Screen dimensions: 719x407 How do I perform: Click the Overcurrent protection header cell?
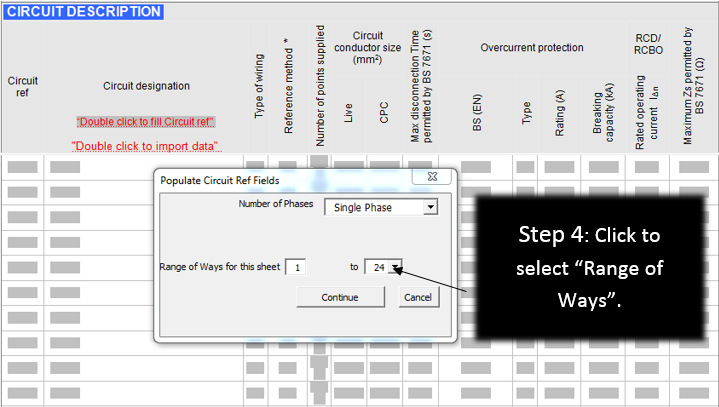click(531, 48)
